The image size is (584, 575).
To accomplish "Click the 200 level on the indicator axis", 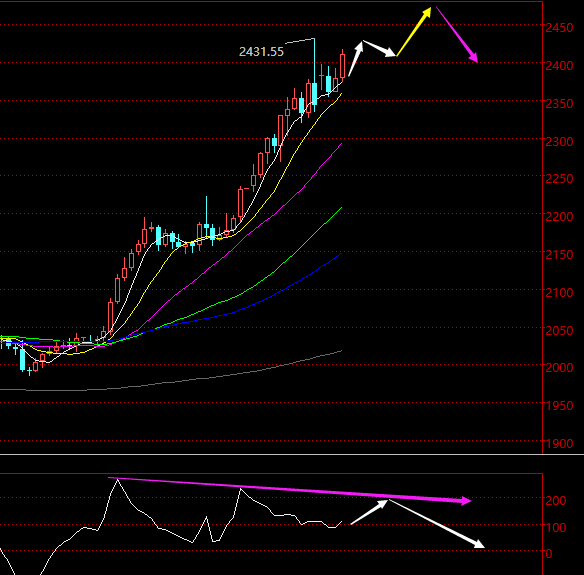I will click(556, 501).
